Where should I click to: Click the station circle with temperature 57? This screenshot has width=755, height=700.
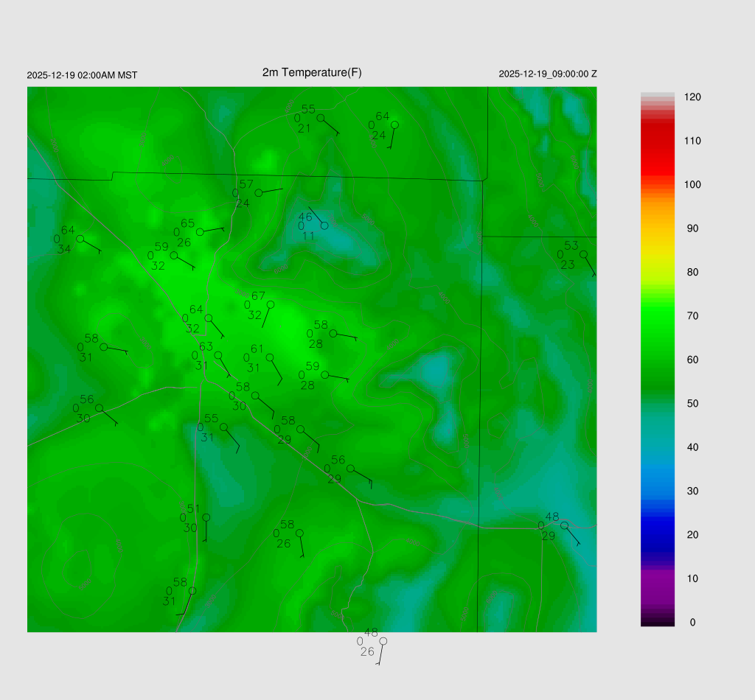point(259,193)
